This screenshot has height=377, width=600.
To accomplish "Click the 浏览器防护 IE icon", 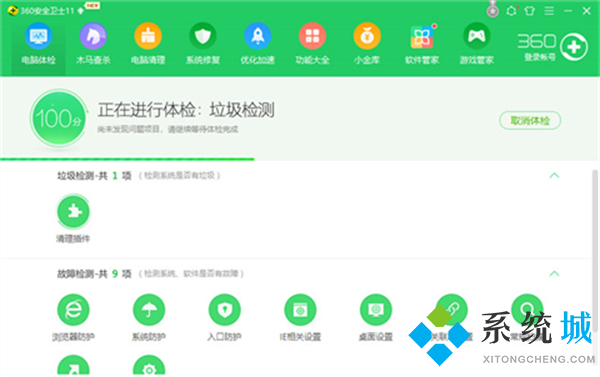I will coord(73,309).
